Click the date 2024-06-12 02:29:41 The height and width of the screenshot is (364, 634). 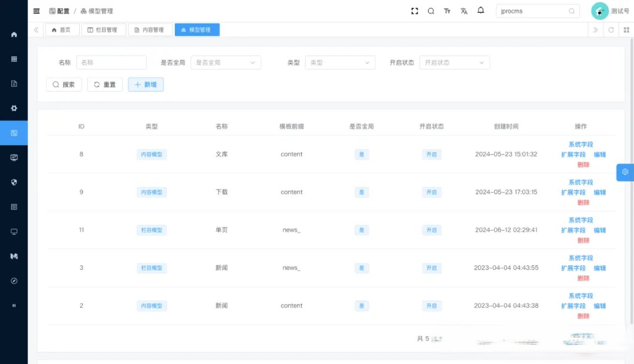pos(506,230)
